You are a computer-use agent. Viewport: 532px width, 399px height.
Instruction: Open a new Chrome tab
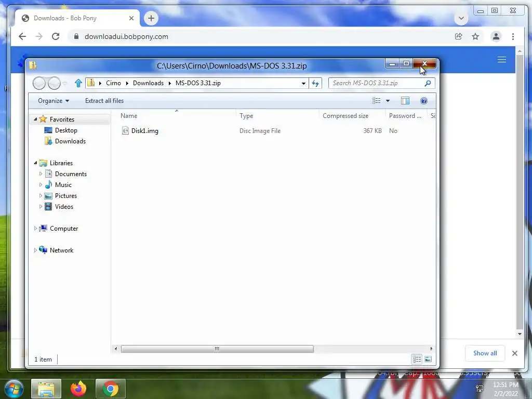[x=151, y=18]
